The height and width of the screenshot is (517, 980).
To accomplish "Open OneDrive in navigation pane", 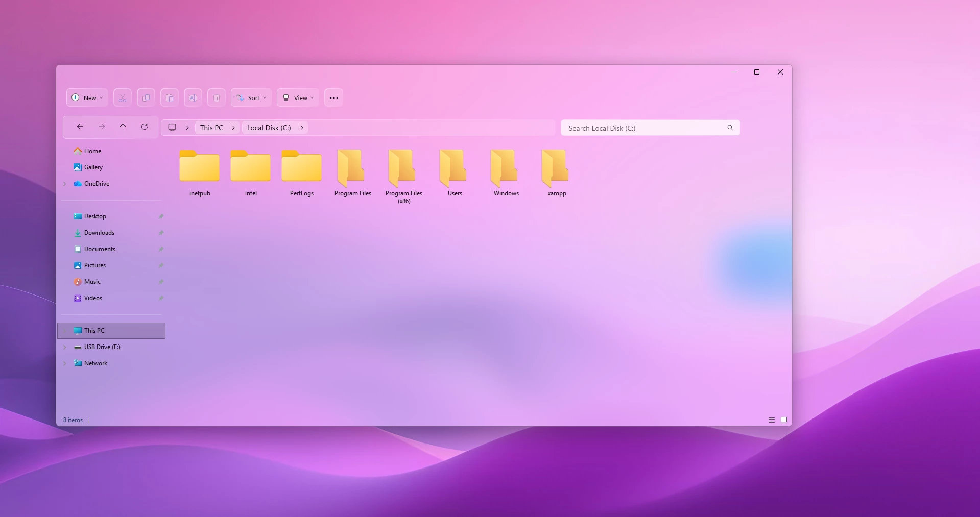I will (97, 184).
